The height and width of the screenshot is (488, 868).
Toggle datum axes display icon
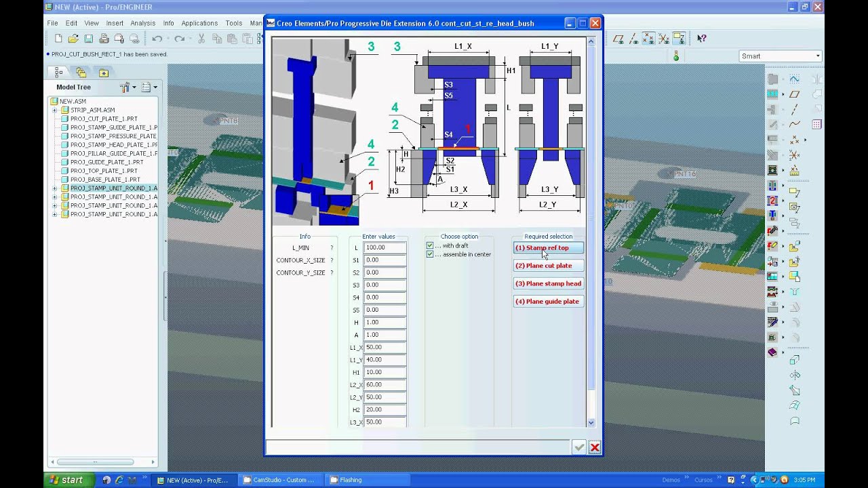click(633, 39)
